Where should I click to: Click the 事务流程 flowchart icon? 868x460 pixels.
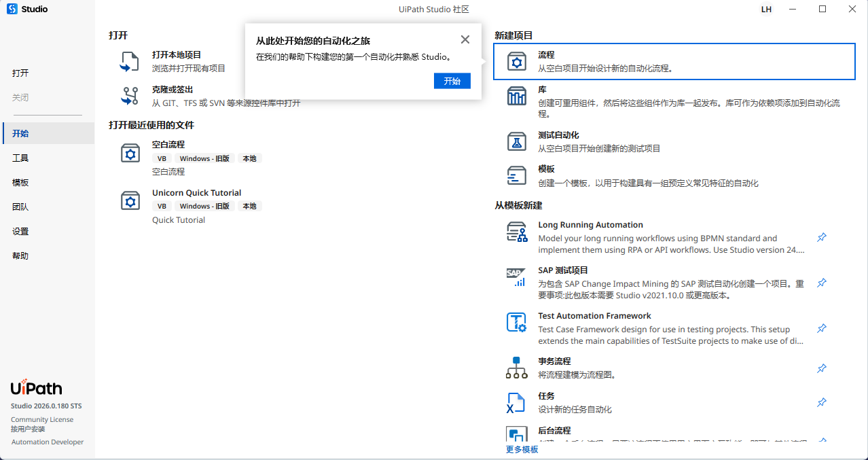(517, 368)
